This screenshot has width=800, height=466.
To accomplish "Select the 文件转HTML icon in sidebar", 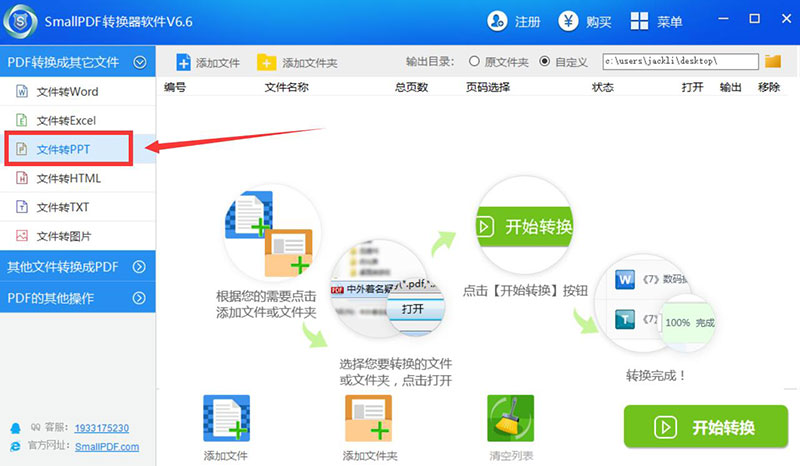I will (x=22, y=178).
